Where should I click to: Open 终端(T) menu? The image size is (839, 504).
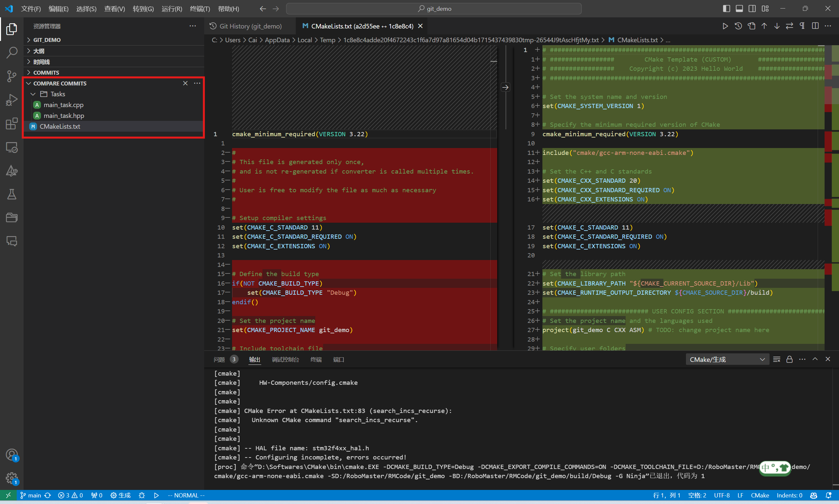click(x=200, y=9)
